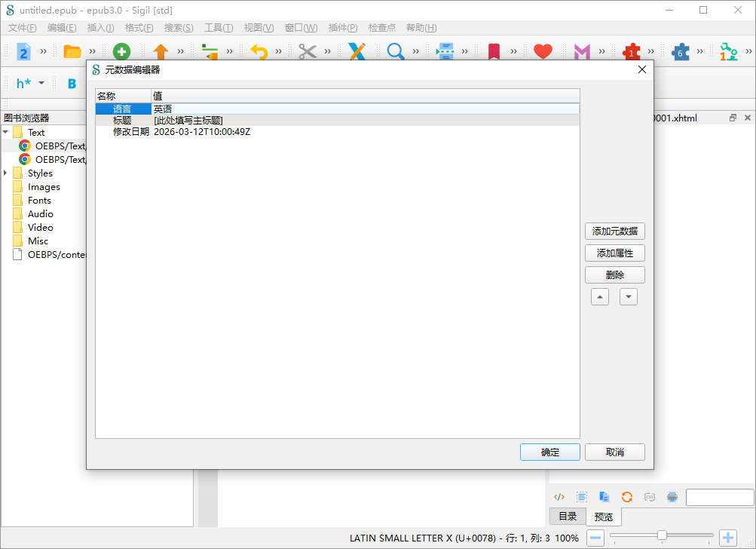
Task: Add a file using the green plus icon
Action: tap(121, 51)
